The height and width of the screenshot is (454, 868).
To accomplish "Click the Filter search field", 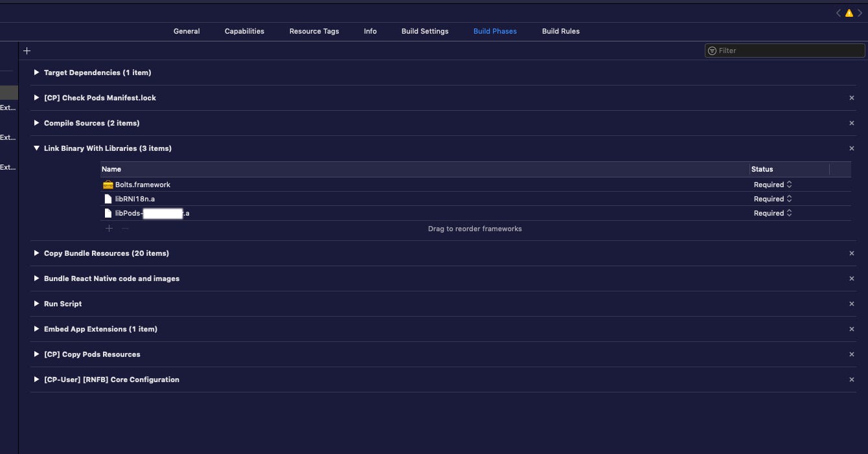I will coord(785,51).
